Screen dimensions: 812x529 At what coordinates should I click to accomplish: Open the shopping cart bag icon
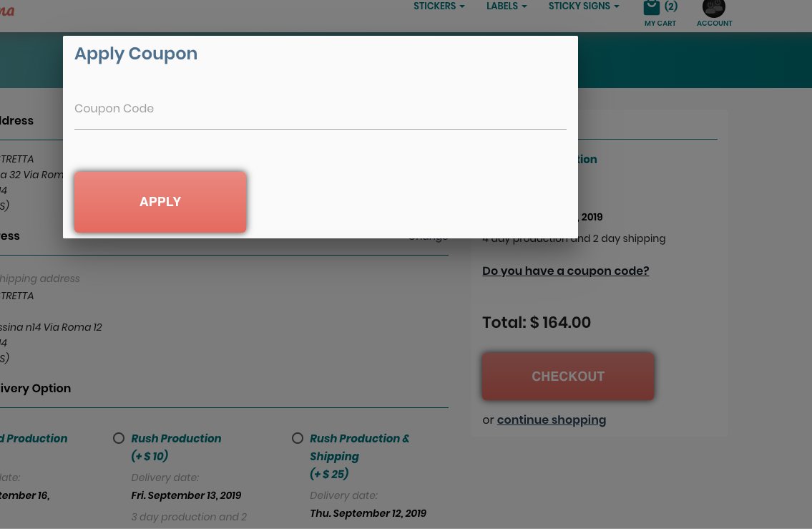point(651,8)
